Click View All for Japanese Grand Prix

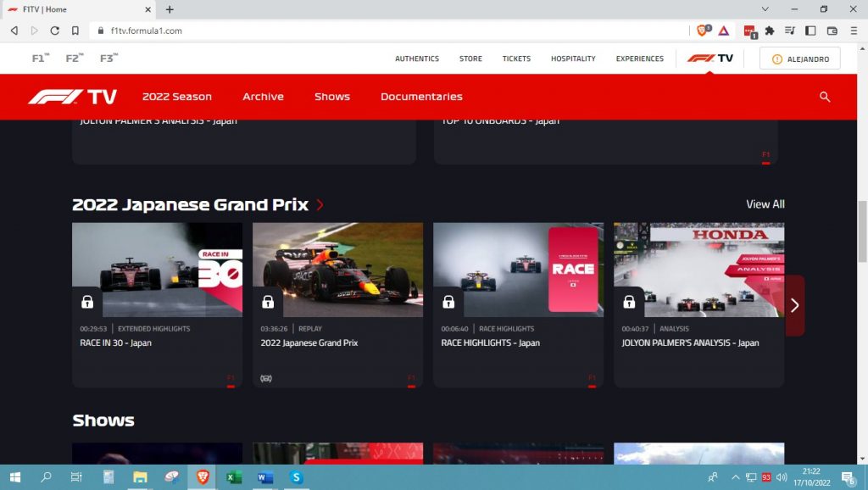point(765,204)
